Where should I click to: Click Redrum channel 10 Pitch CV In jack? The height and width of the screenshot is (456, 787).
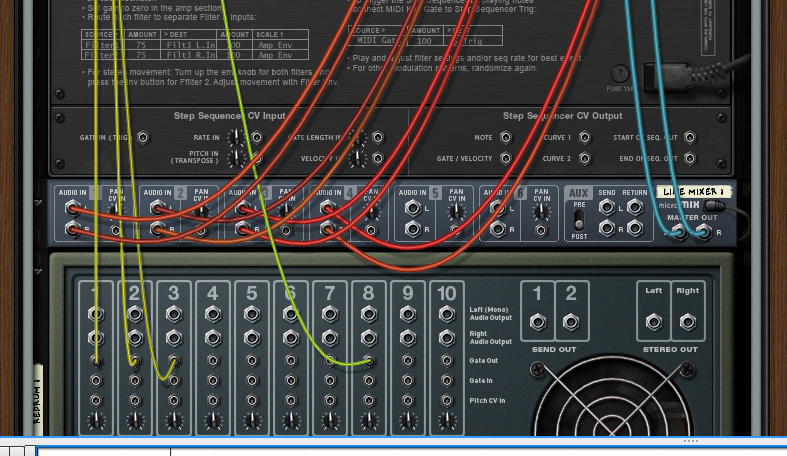pyautogui.click(x=447, y=400)
